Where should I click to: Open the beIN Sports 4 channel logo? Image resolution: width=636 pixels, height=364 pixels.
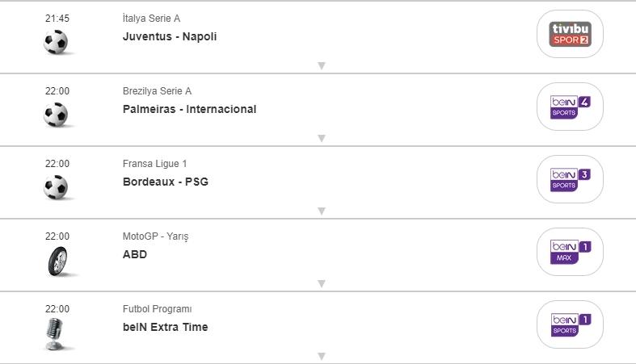[571, 107]
